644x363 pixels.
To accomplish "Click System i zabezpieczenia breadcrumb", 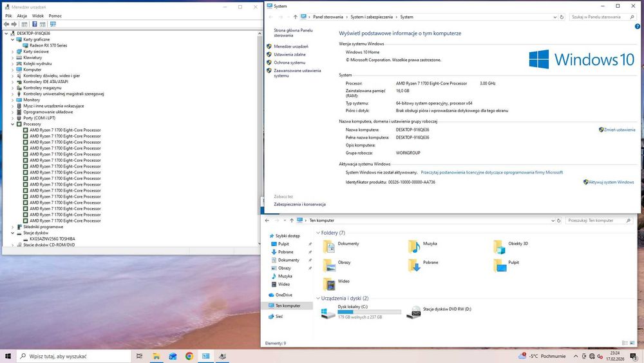I will 372,17.
